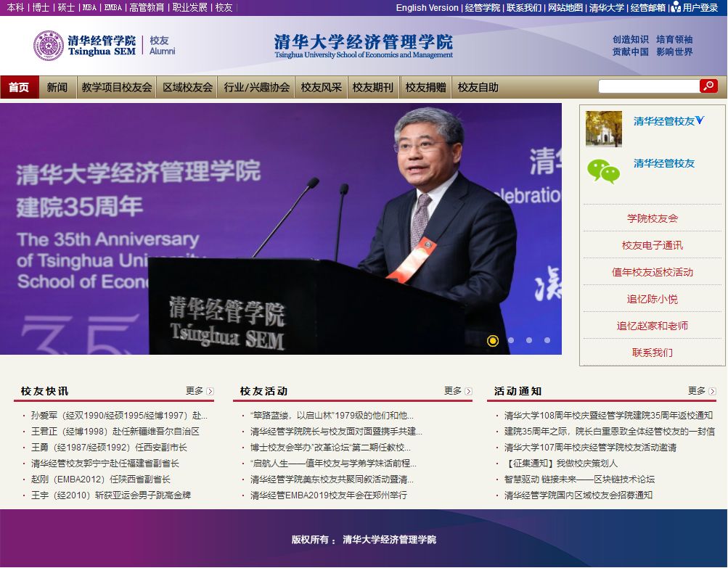Open the 区域校友会 menu
728x568 pixels.
coord(187,87)
